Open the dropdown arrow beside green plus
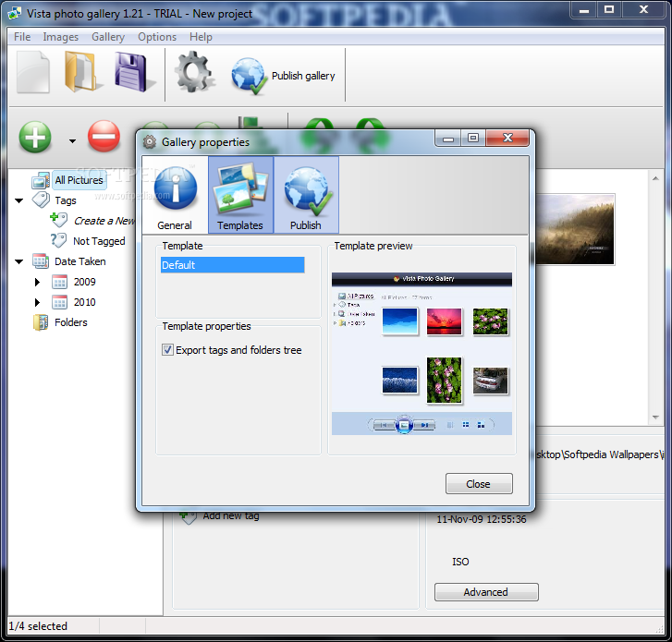Viewport: 672px width, 642px height. pyautogui.click(x=72, y=141)
